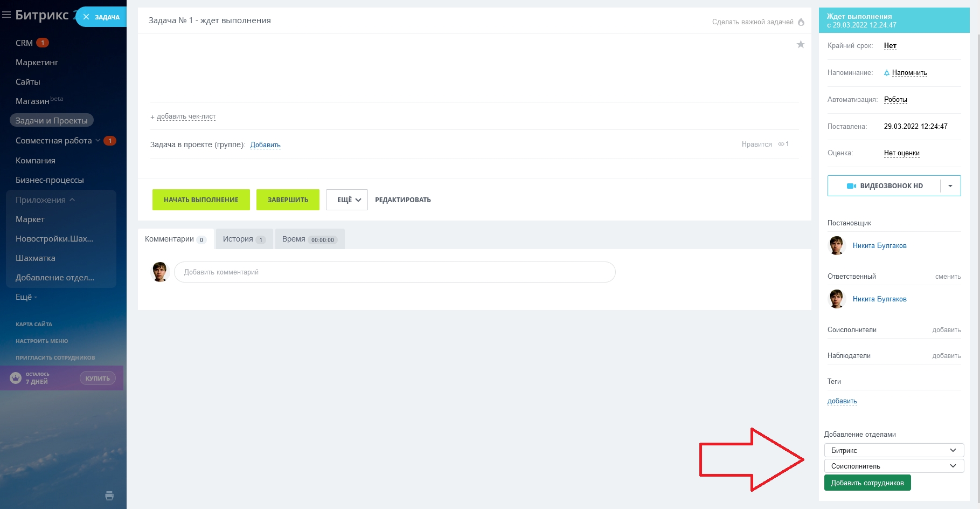Click Настроить меню link
The height and width of the screenshot is (509, 980).
pyautogui.click(x=42, y=341)
